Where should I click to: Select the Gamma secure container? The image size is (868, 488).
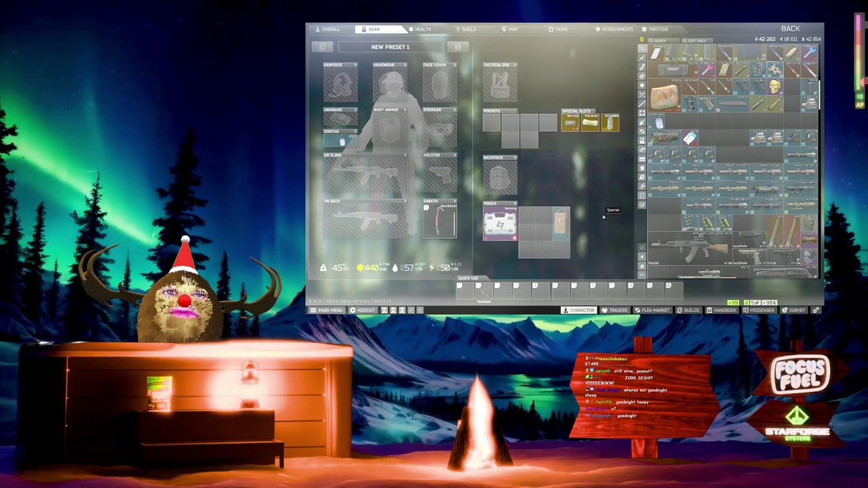coord(500,224)
